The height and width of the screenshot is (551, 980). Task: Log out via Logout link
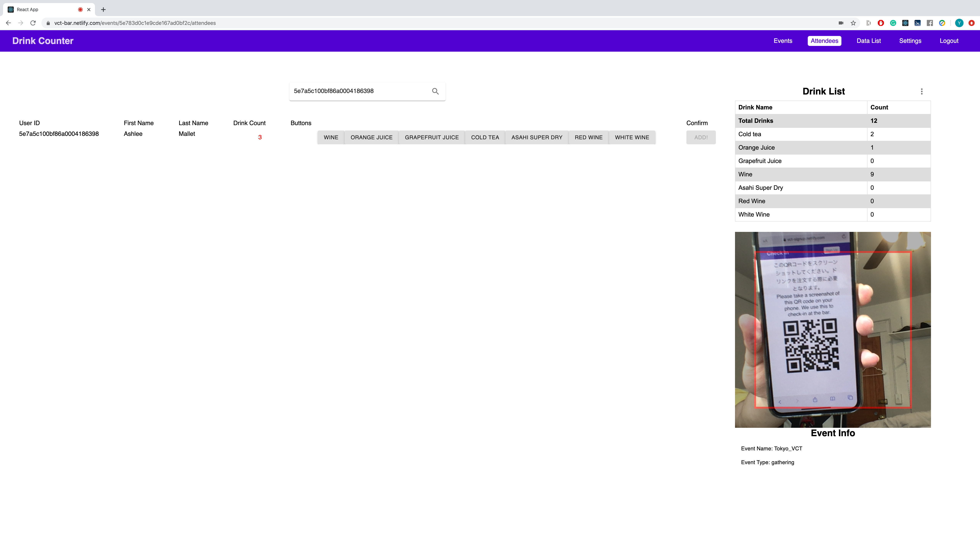pos(949,41)
